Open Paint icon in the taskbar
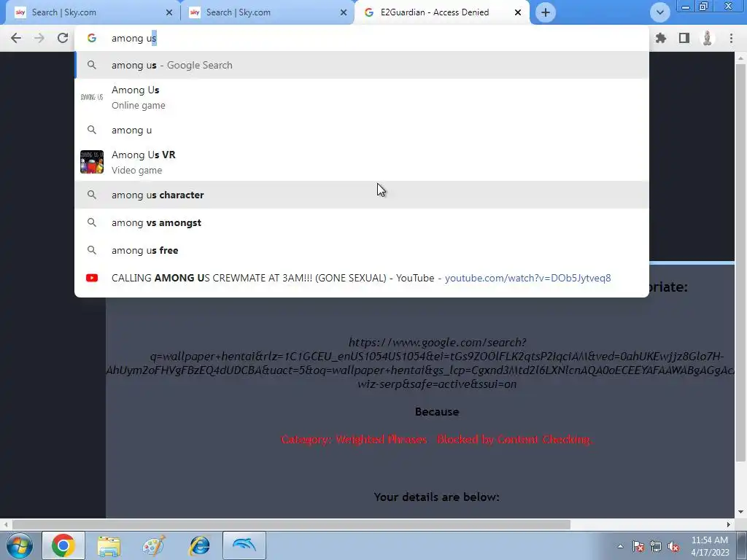747x560 pixels. [154, 545]
